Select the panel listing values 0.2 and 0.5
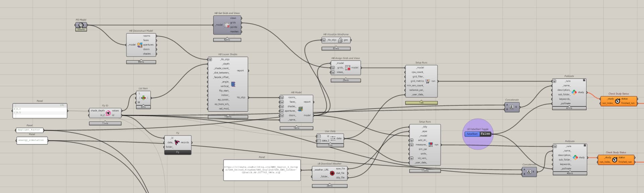The width and height of the screenshot is (644, 193). click(40, 111)
